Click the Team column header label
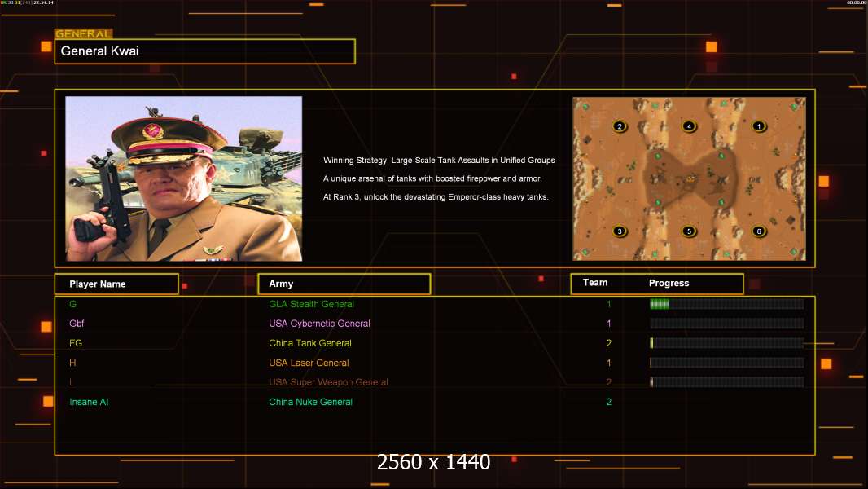Screen dimensions: 868x489 point(595,283)
